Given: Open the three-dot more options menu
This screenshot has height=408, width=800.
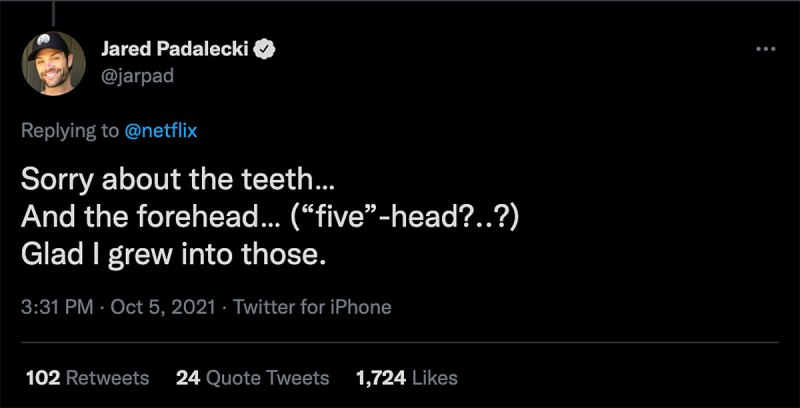Looking at the screenshot, I should pos(766,48).
